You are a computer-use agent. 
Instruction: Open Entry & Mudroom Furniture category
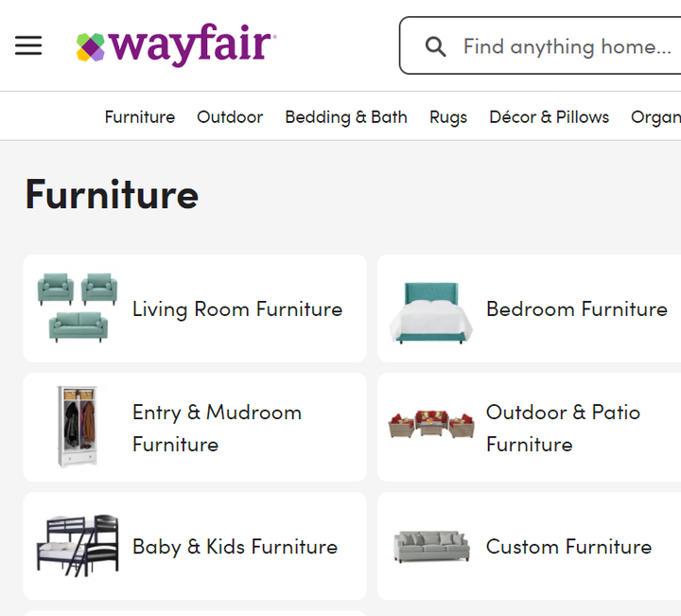[217, 428]
